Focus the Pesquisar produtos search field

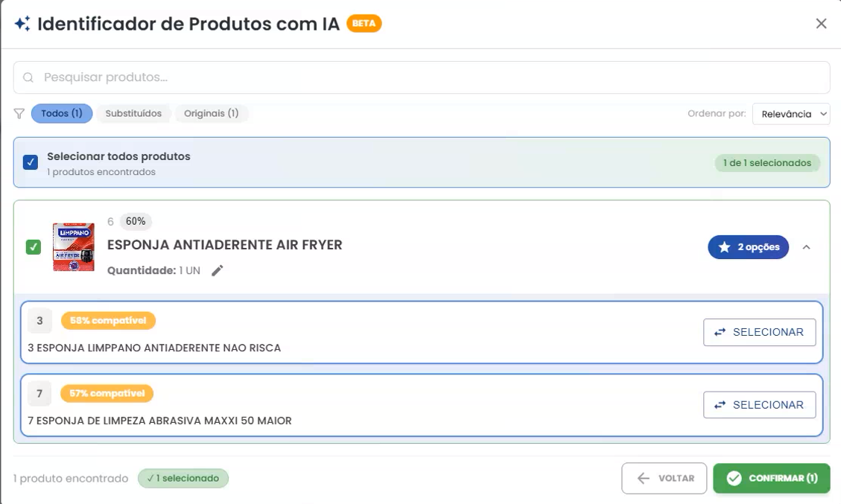pyautogui.click(x=422, y=77)
